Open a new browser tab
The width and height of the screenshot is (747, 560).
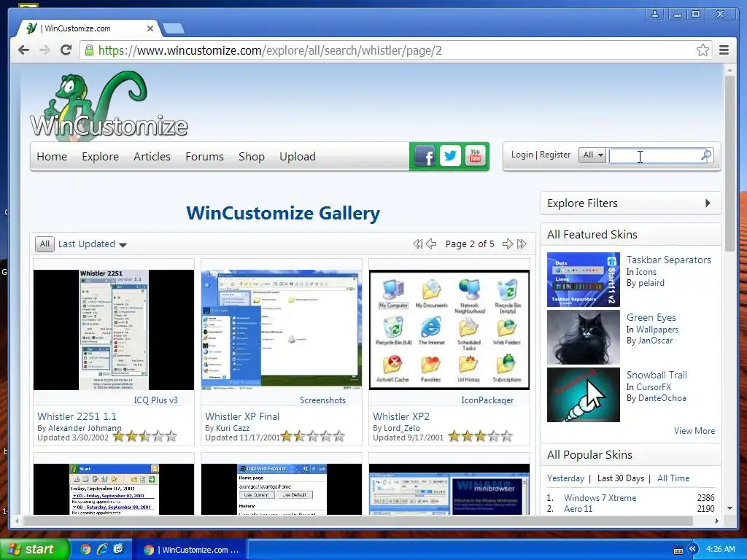coord(174,29)
